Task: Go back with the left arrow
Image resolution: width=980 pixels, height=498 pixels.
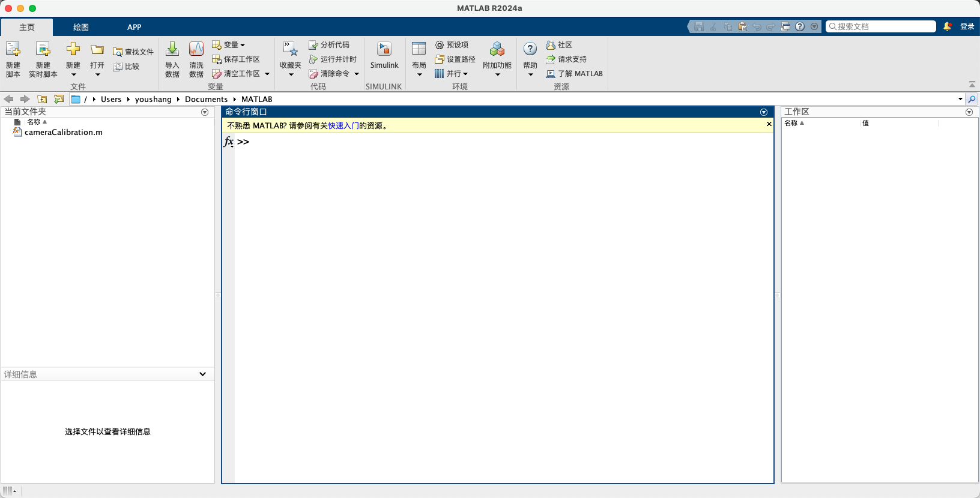Action: pos(8,99)
